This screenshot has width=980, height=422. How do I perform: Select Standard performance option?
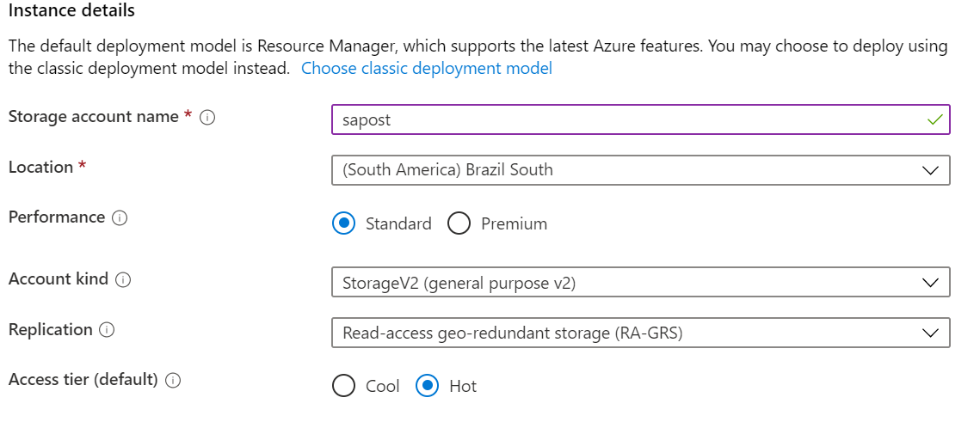[344, 223]
